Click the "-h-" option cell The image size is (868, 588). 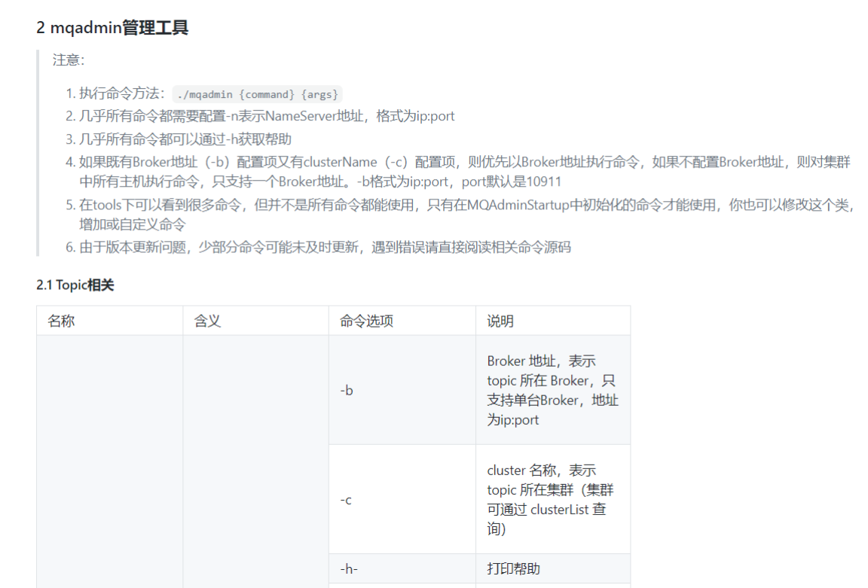(x=349, y=569)
